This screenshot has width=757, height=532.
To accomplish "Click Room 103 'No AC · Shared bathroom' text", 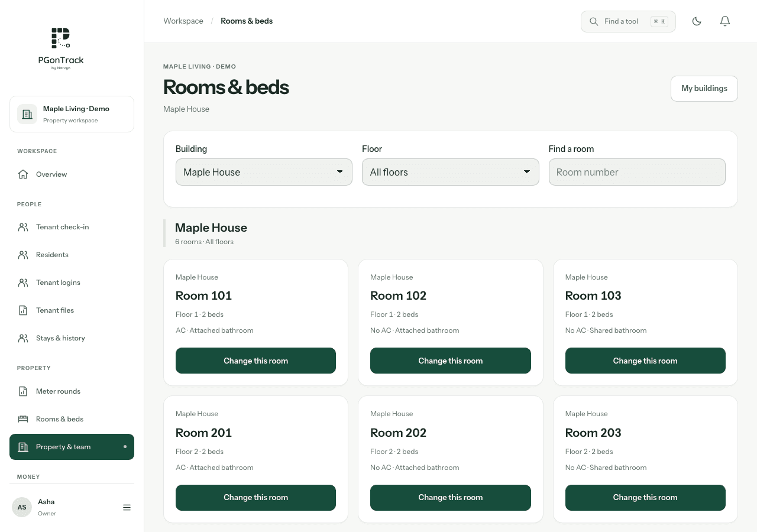I will tap(606, 330).
